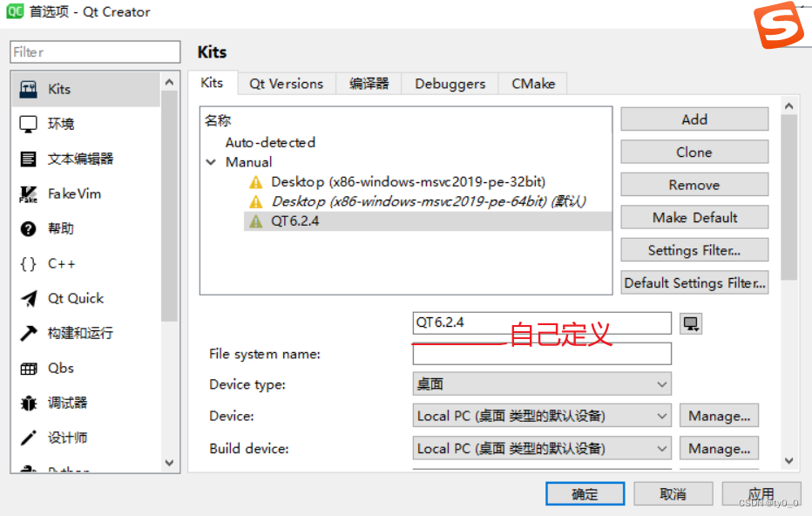Image resolution: width=812 pixels, height=516 pixels.
Task: Click the sidebar vertical scrollbar thumb
Action: coord(169,207)
